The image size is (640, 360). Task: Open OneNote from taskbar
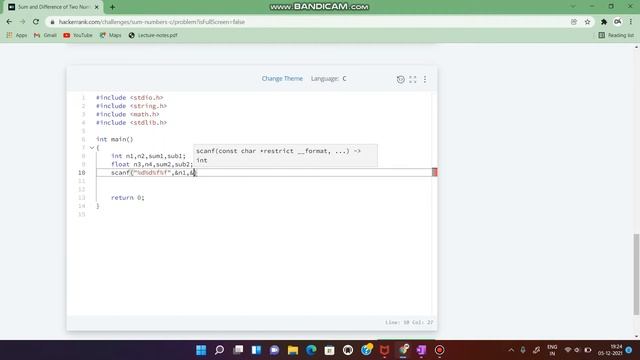coord(421,350)
